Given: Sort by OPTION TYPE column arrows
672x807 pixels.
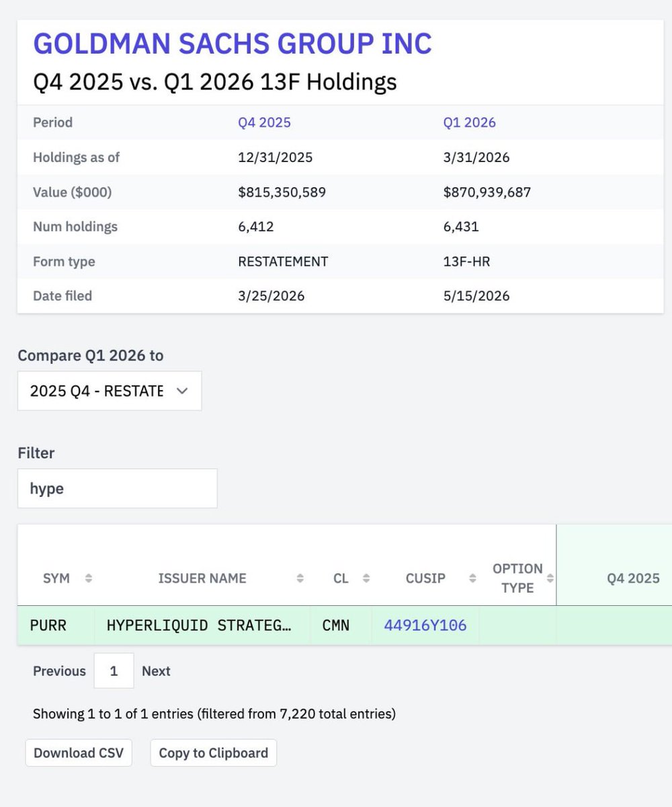Looking at the screenshot, I should click(x=550, y=578).
